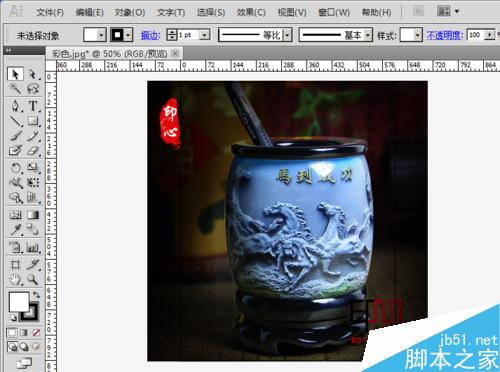The width and height of the screenshot is (500, 372).
Task: Select the Hand tool
Action: coord(15,279)
